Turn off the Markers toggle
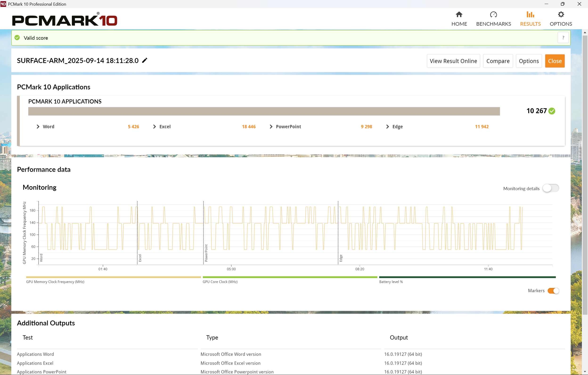This screenshot has width=588, height=375. [x=553, y=290]
